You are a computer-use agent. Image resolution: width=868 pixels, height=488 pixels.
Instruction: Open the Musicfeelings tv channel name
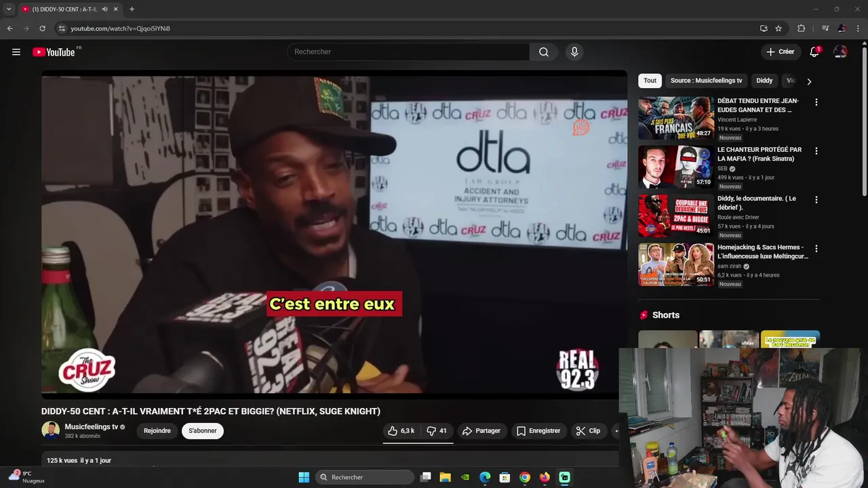coord(92,427)
